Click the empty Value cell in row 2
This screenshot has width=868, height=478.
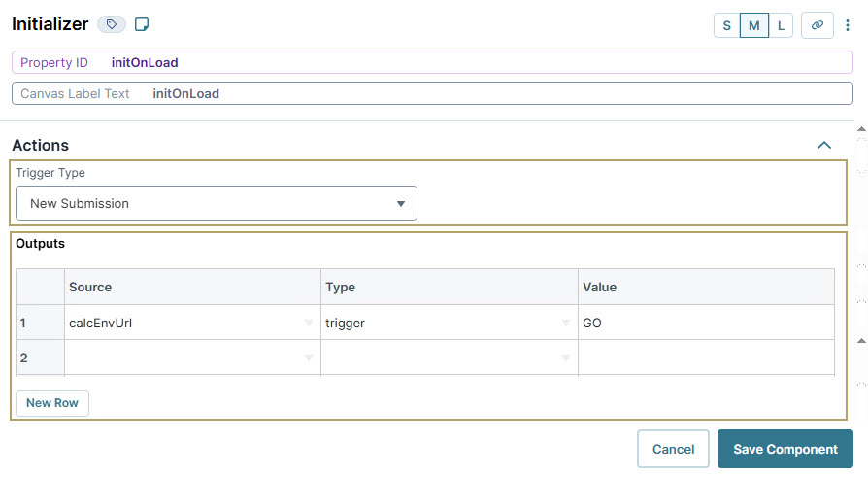click(x=706, y=358)
